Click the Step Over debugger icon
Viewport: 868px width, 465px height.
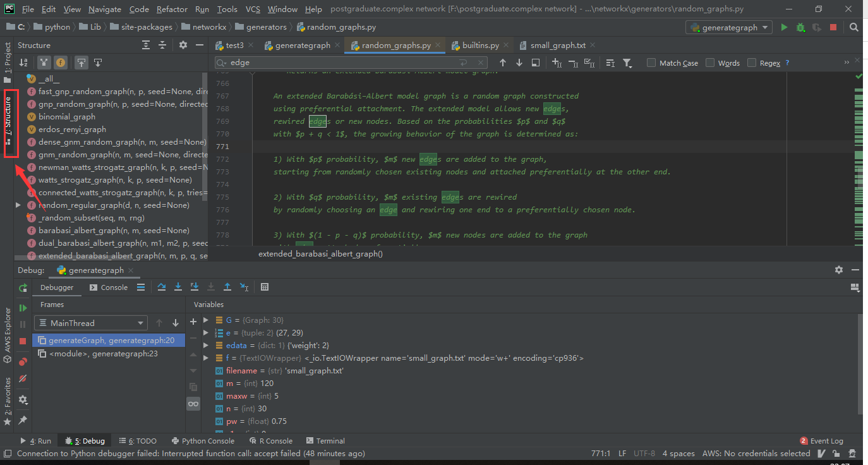coord(162,287)
